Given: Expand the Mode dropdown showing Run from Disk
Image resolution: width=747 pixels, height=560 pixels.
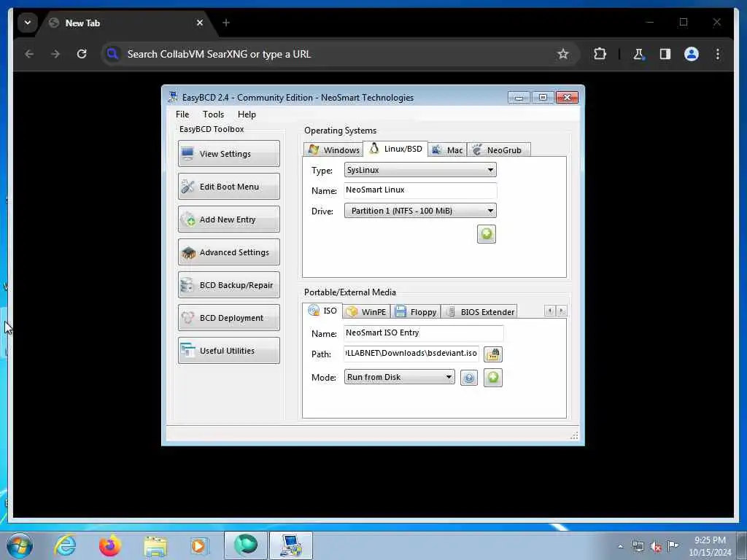Looking at the screenshot, I should click(x=399, y=377).
